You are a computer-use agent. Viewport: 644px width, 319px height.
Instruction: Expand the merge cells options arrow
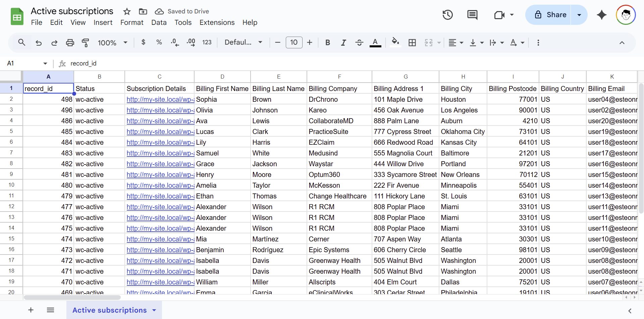[x=439, y=43]
